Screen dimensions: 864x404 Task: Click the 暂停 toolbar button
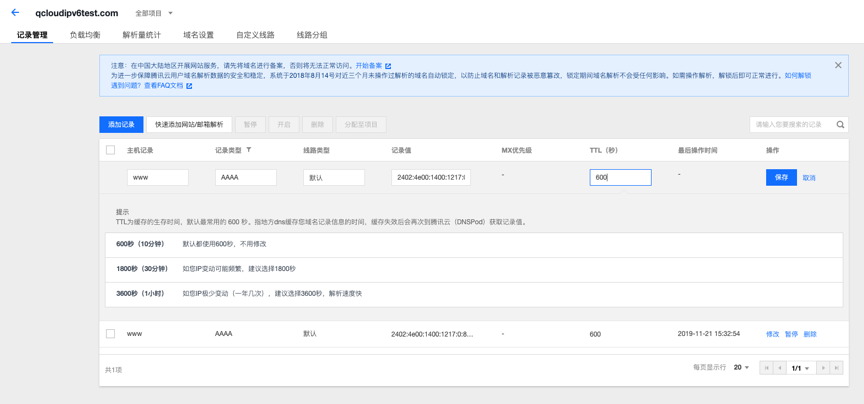(250, 125)
